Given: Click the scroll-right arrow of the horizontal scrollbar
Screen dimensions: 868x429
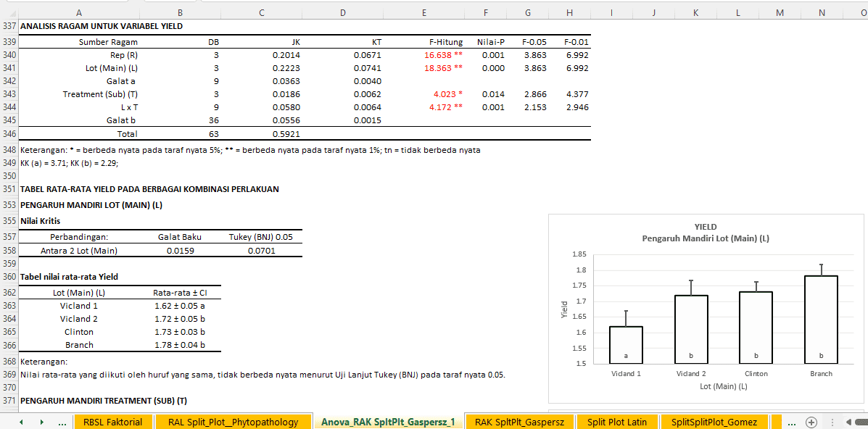Looking at the screenshot, I should coord(867,422).
